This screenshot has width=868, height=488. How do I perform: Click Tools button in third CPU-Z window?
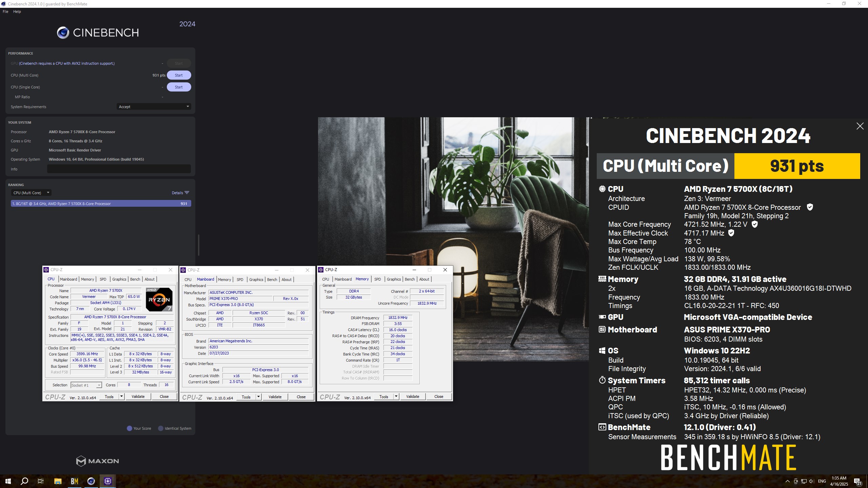click(x=384, y=396)
